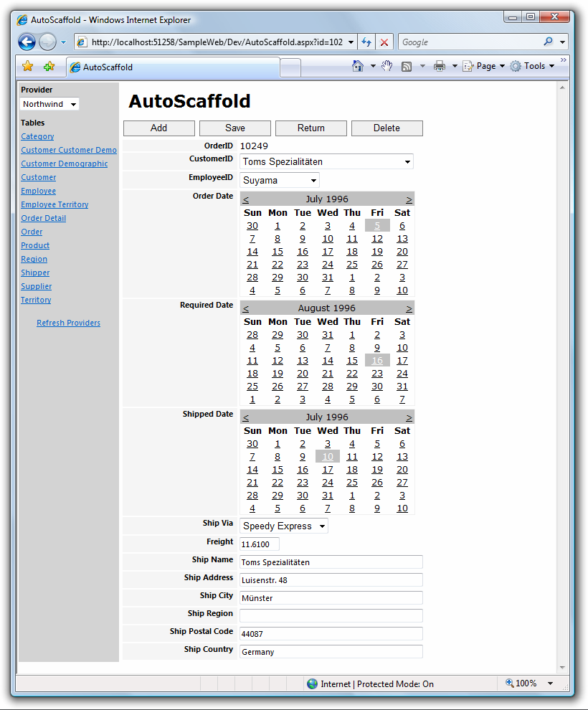Open the Favorites Center star icon

28,65
